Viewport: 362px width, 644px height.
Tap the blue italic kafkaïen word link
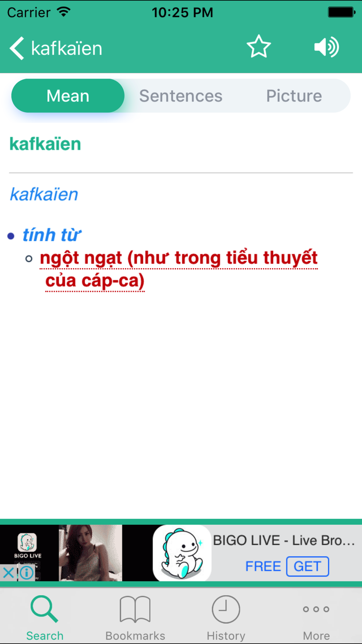44,194
